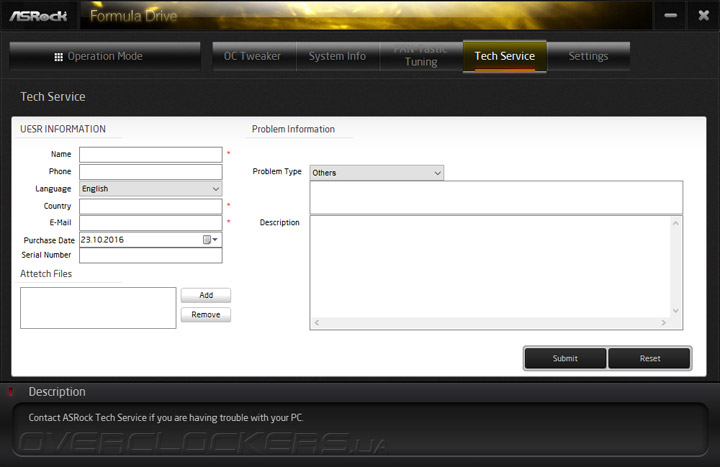Click the text 'Contact ASRock Tech Service if you are having trouble with your PC'
Image resolution: width=720 pixels, height=467 pixels.
click(166, 417)
